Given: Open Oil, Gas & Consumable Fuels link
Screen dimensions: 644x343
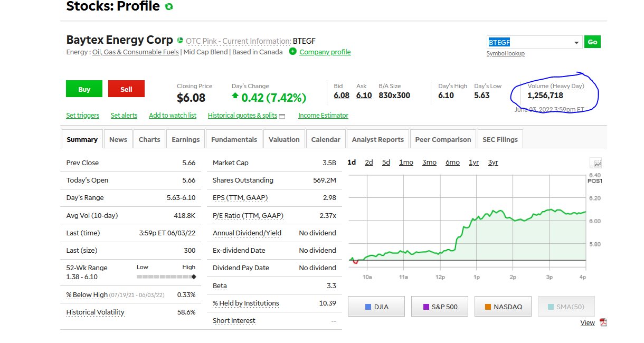Looking at the screenshot, I should click(x=136, y=52).
